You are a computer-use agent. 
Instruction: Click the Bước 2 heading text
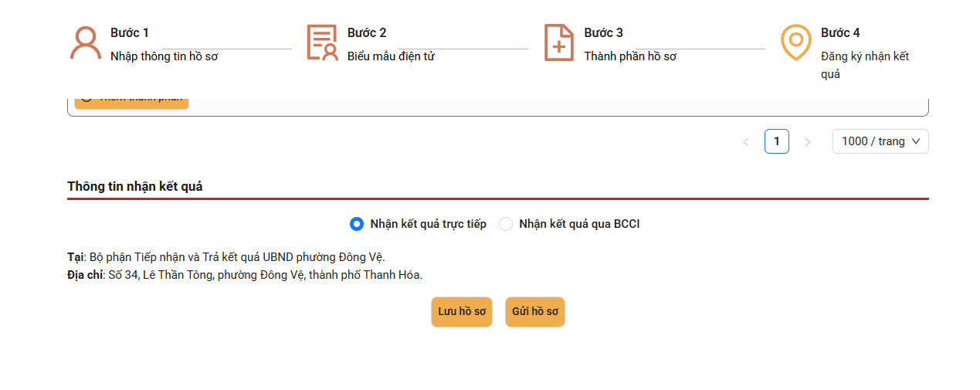(x=367, y=32)
